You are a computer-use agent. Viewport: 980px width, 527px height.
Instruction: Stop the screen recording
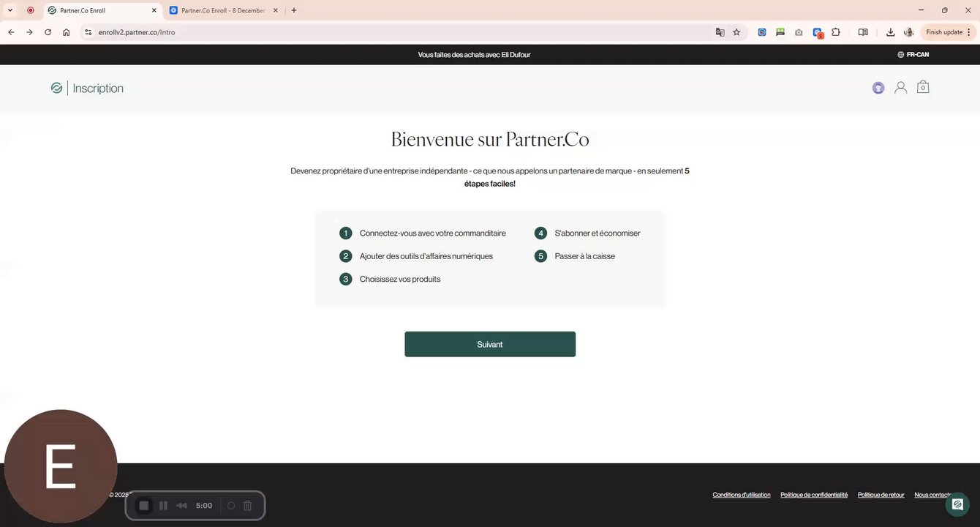pos(144,506)
